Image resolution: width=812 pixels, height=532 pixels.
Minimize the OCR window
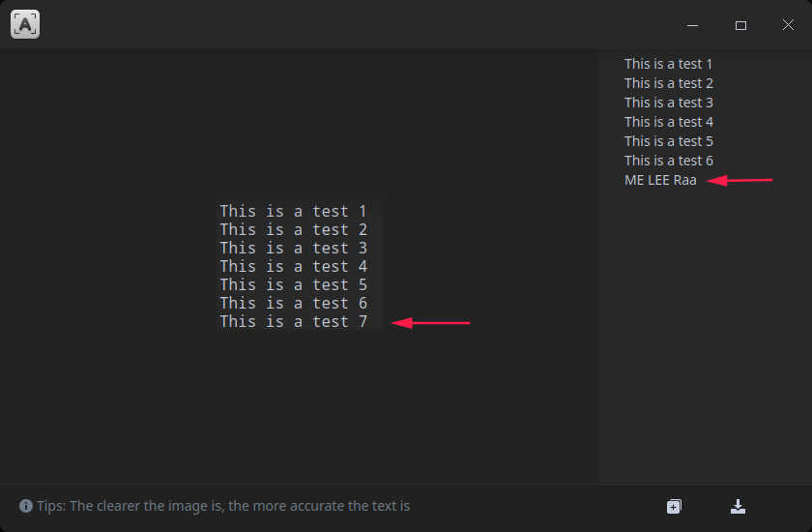692,25
